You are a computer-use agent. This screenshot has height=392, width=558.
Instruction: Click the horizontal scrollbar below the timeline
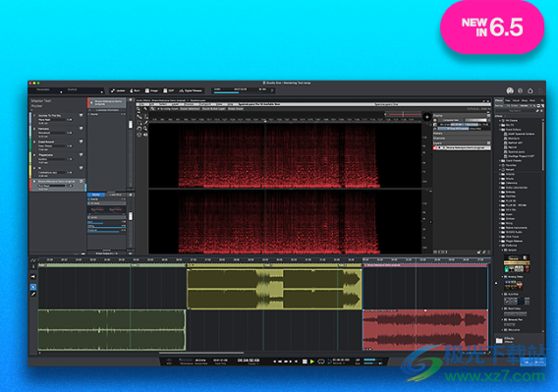(x=201, y=353)
